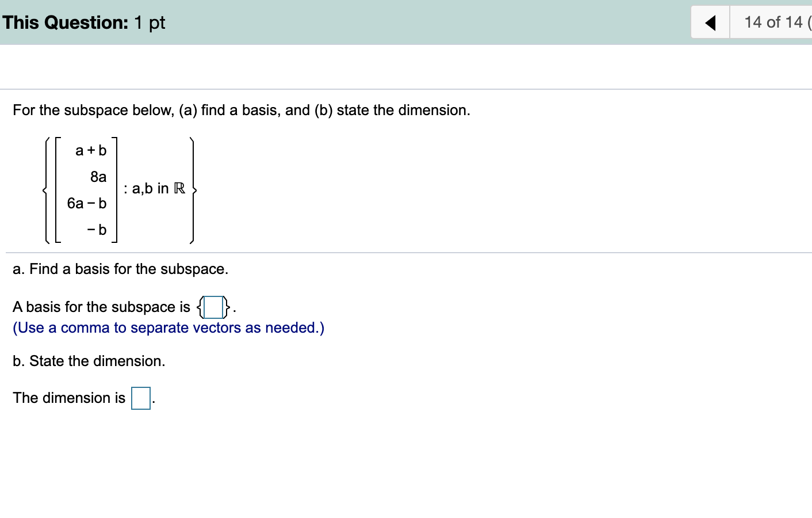Click the divider between counter and arrow
Viewport: 812px width, 518px height.
point(731,22)
